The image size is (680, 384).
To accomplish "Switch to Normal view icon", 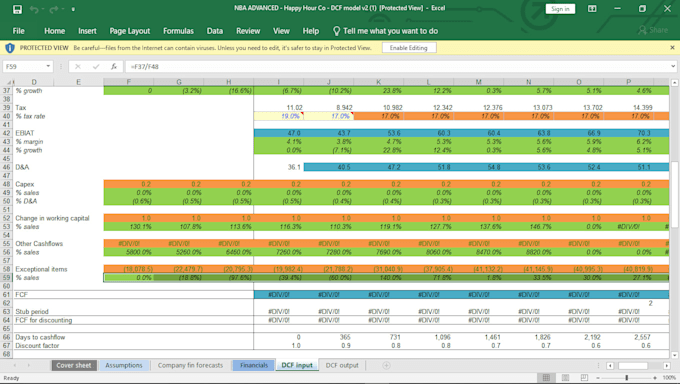I will pyautogui.click(x=546, y=377).
